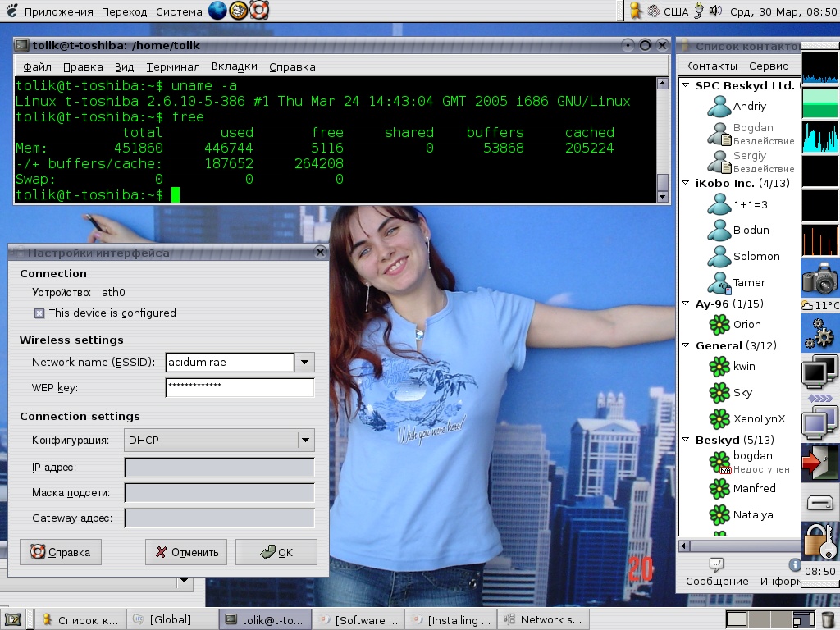Open the Система menu in top panel
Image resolution: width=840 pixels, height=630 pixels.
[x=179, y=11]
